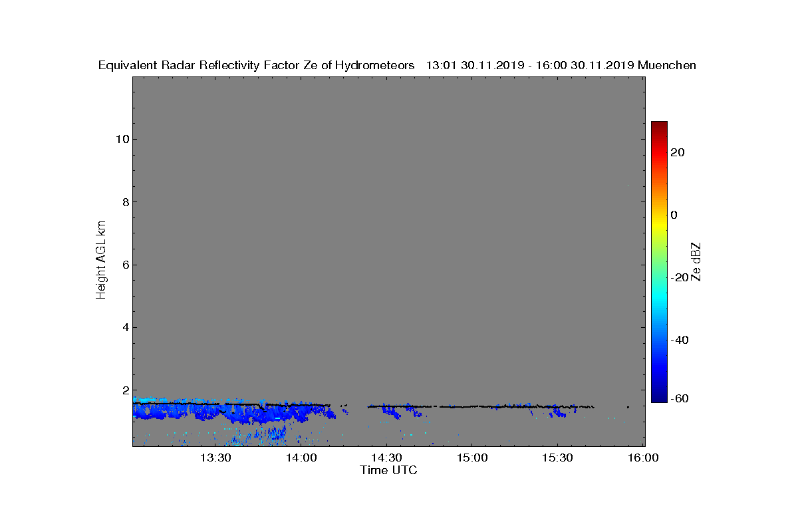Click the 14:30 time tick label
798x532 pixels.
[386, 458]
